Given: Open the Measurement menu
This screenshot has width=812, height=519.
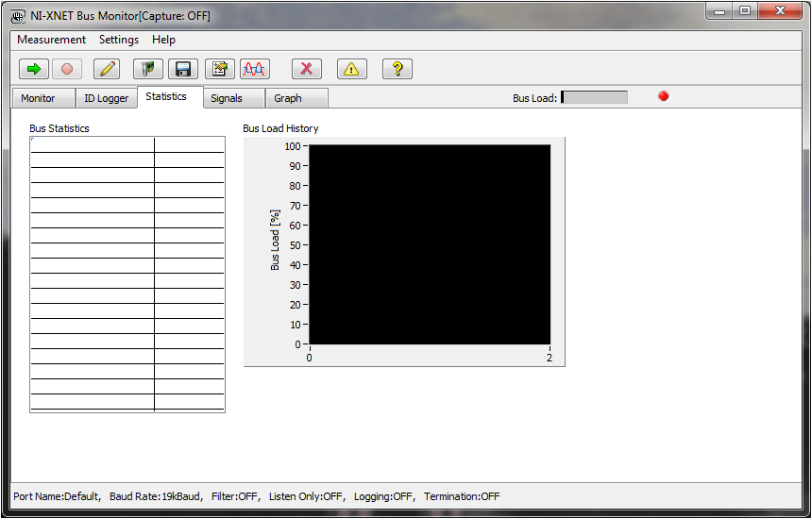Looking at the screenshot, I should [x=51, y=40].
